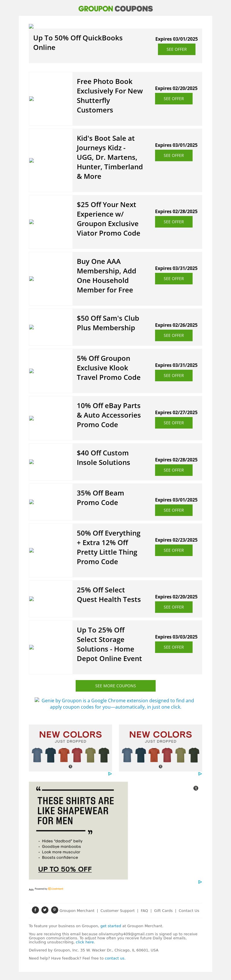See offer for Sam's Club Plus Membership
This screenshot has height=980, width=231.
tap(174, 335)
